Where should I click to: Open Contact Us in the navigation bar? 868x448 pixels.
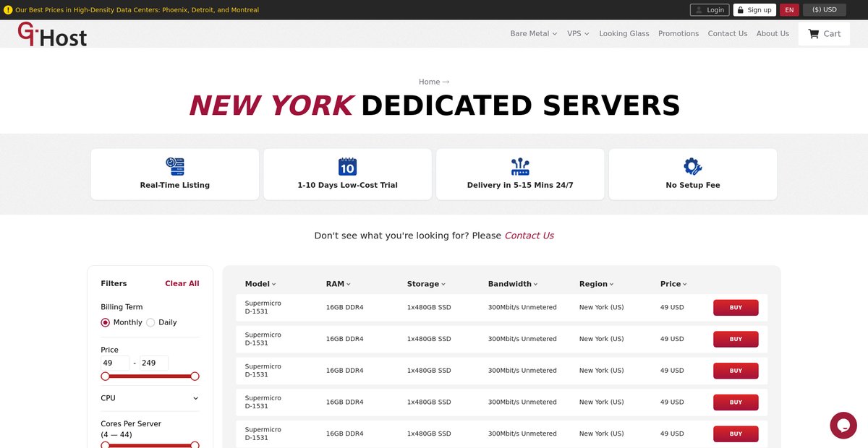click(x=728, y=34)
